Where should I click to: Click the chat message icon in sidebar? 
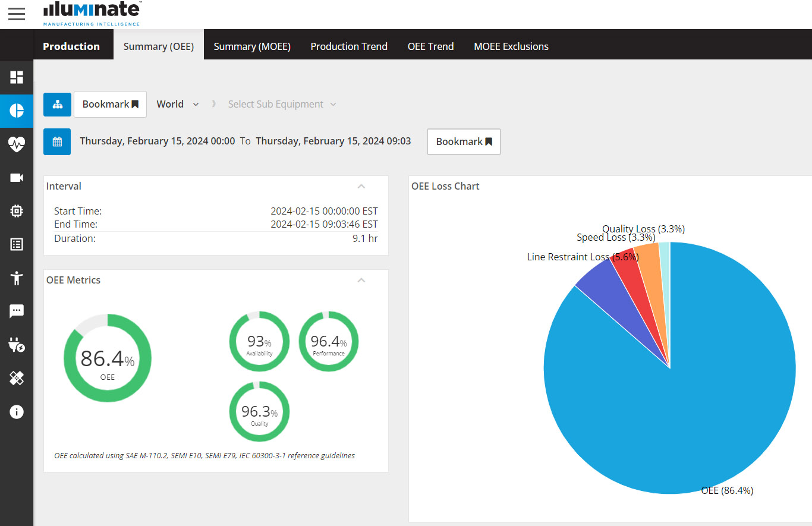17,311
